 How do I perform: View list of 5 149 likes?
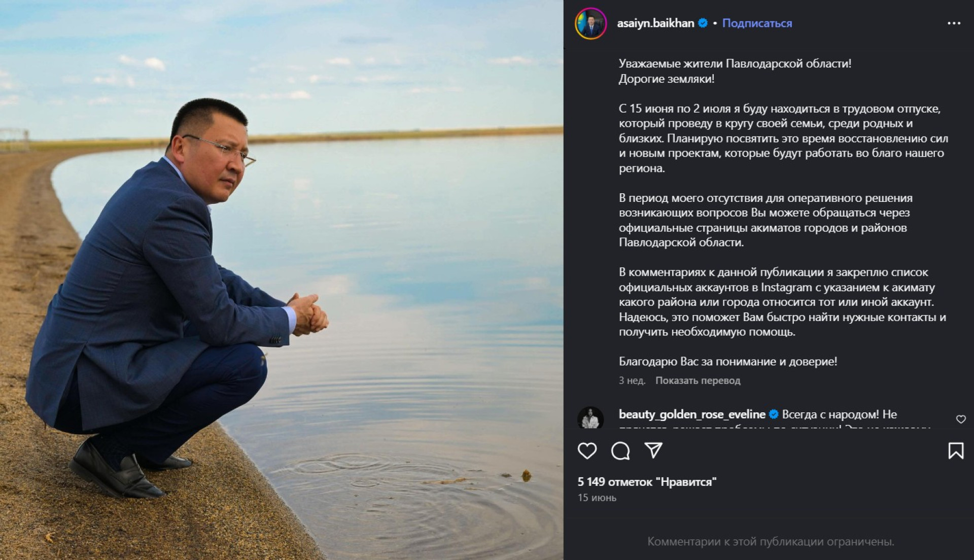tap(647, 482)
